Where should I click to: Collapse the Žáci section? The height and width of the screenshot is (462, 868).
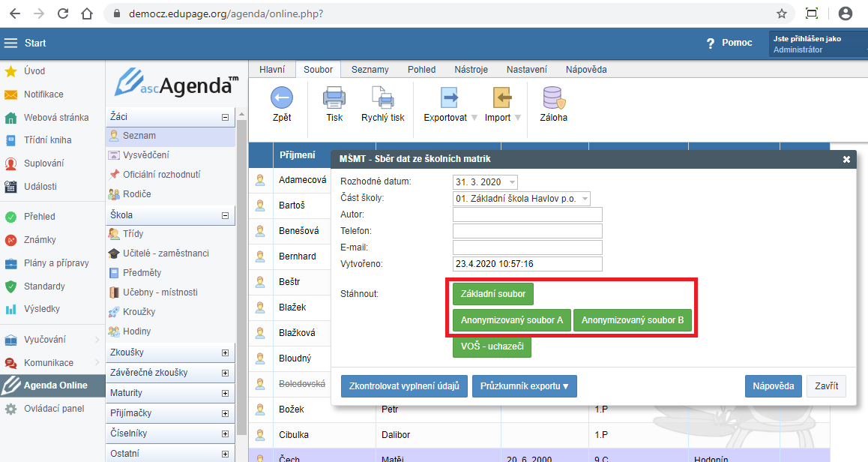point(226,117)
